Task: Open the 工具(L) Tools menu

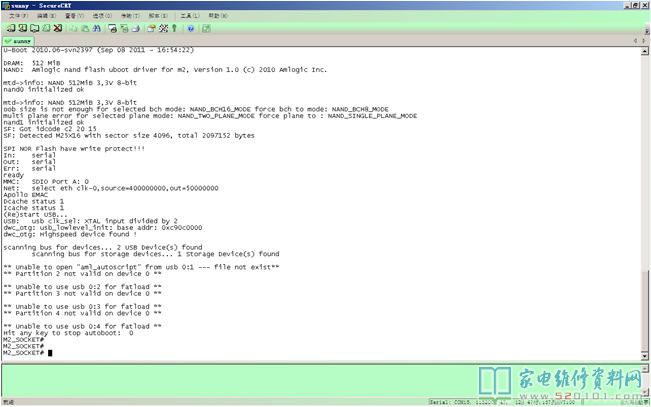Action: click(190, 16)
